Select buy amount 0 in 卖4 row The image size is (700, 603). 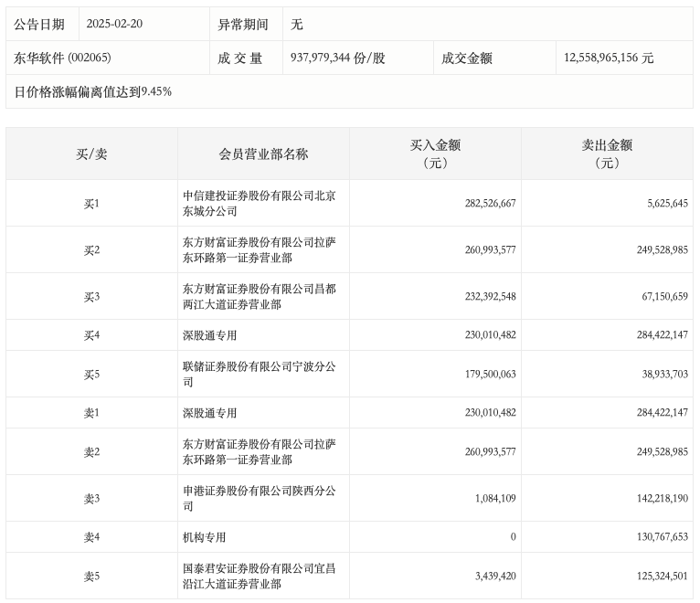(513, 536)
